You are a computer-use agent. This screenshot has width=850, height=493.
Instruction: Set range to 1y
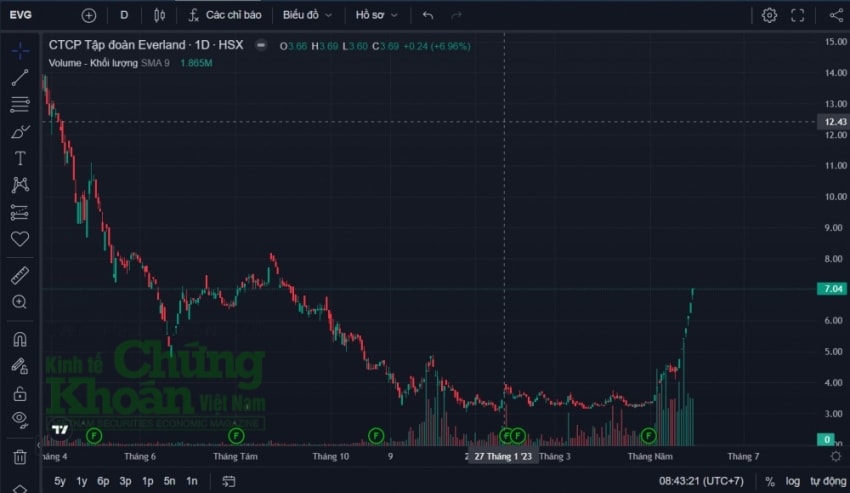coord(82,481)
